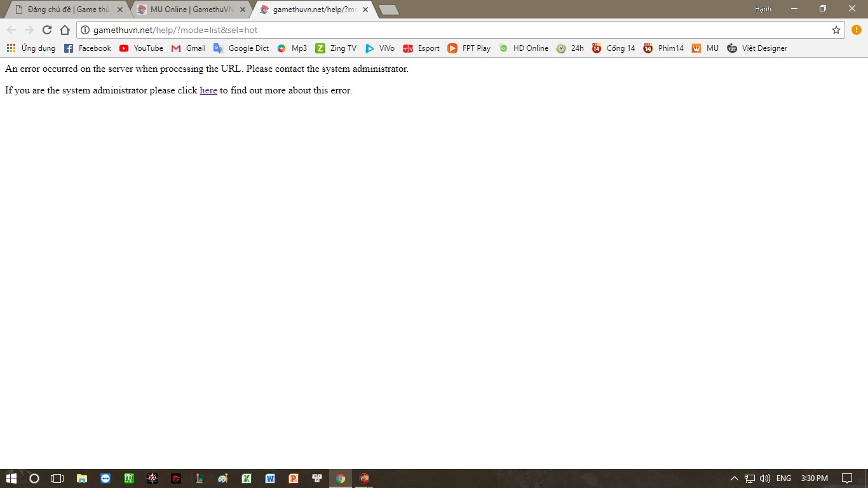Open the Hạnh Chrome profile menu
The image size is (868, 488).
click(763, 9)
